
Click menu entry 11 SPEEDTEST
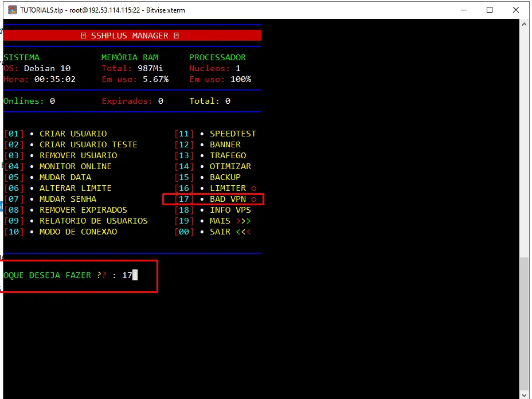coord(215,134)
